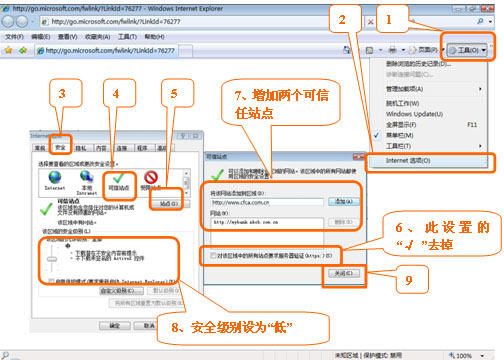Click the 站点(S) button

pyautogui.click(x=169, y=203)
